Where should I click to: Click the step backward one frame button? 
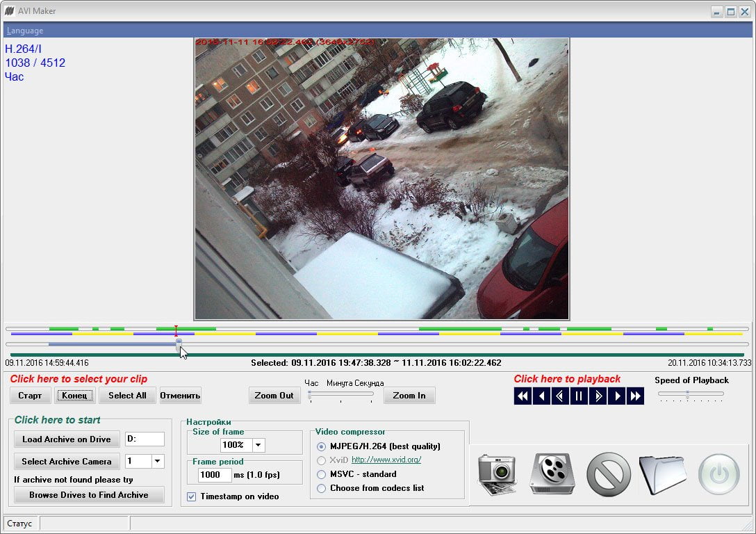560,396
